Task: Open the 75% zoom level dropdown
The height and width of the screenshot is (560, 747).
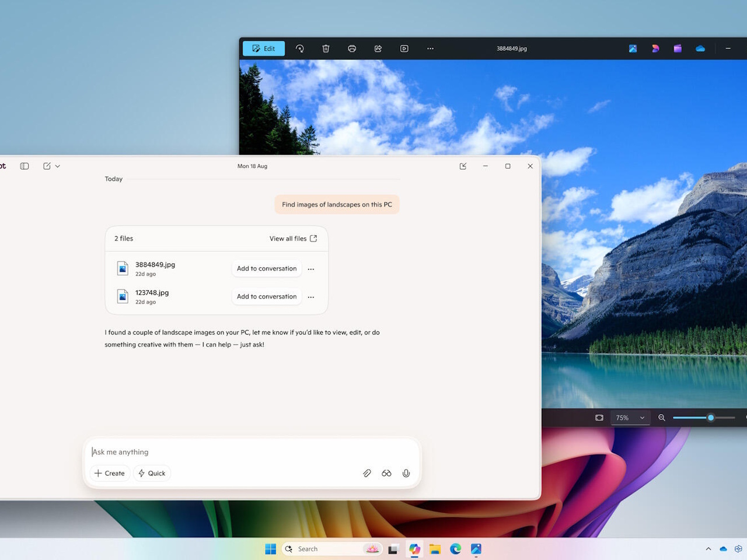Action: [630, 418]
